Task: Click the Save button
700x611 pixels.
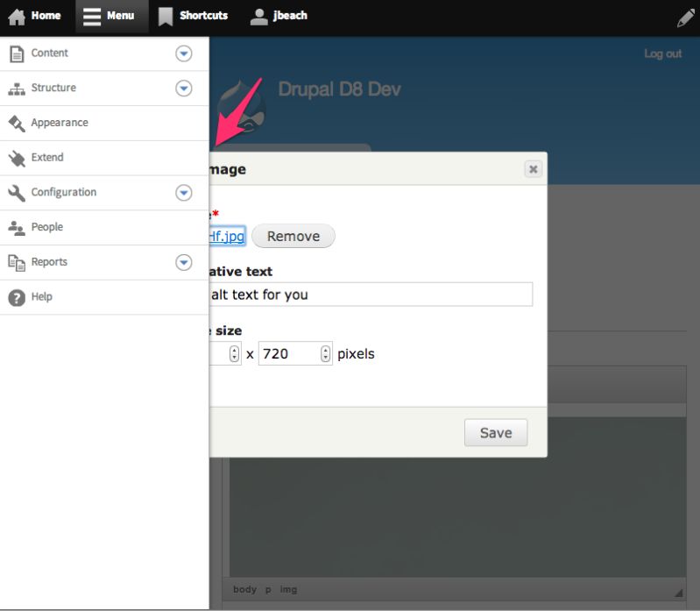Action: pyautogui.click(x=496, y=433)
